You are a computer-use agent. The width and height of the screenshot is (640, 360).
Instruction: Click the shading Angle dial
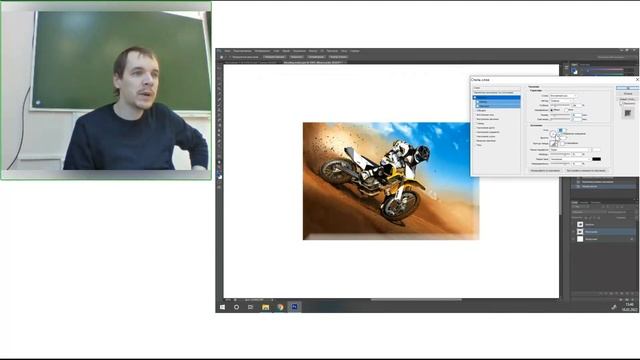pyautogui.click(x=553, y=134)
